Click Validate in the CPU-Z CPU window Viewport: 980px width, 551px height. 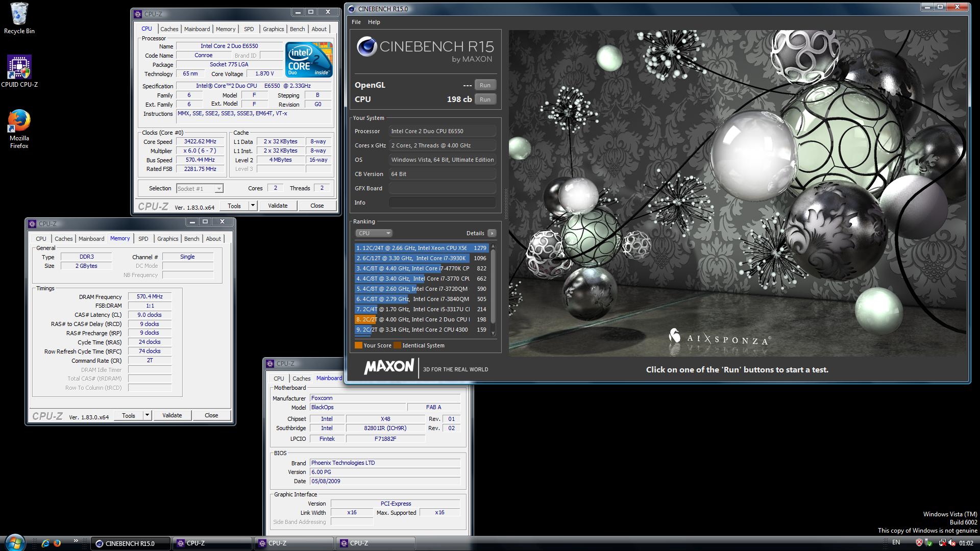pos(278,206)
